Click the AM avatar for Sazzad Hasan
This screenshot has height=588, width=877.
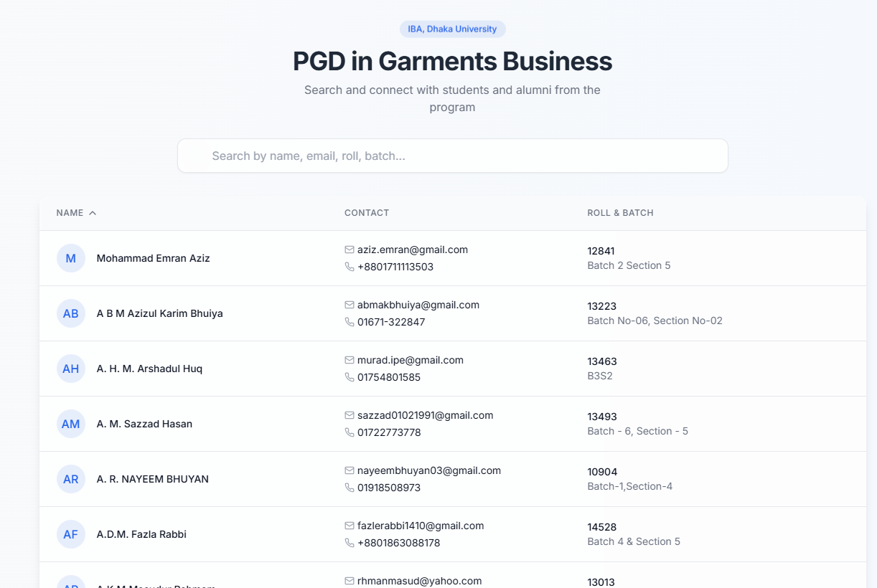click(71, 424)
